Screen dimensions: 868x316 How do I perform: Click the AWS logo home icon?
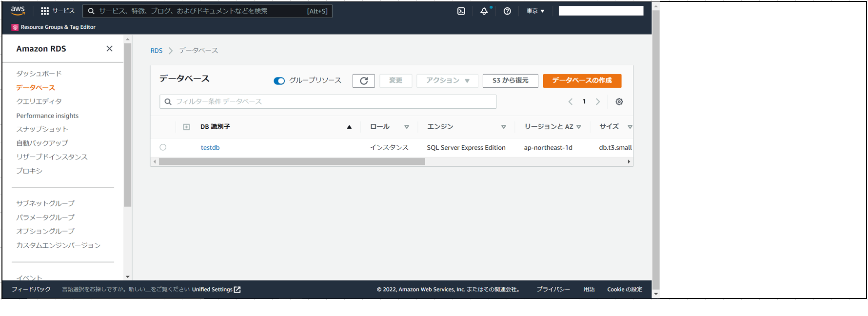18,11
